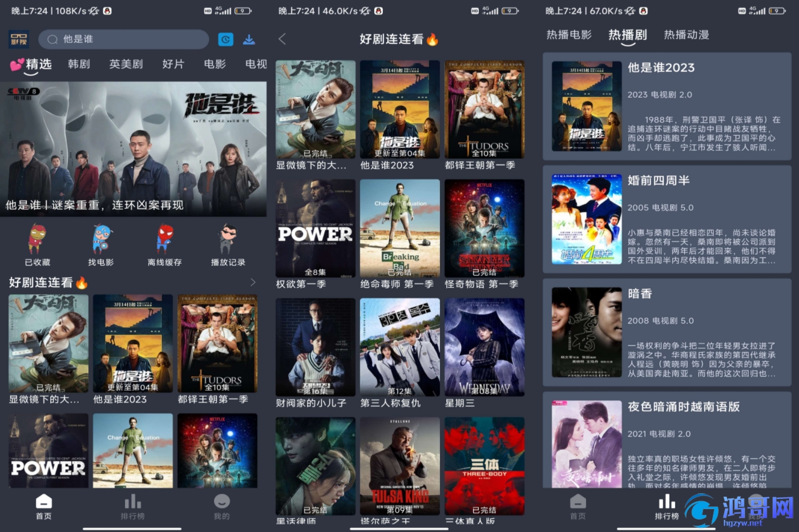
Task: Open 都铎王朝第一季 poster in middle grid
Action: pos(485,110)
